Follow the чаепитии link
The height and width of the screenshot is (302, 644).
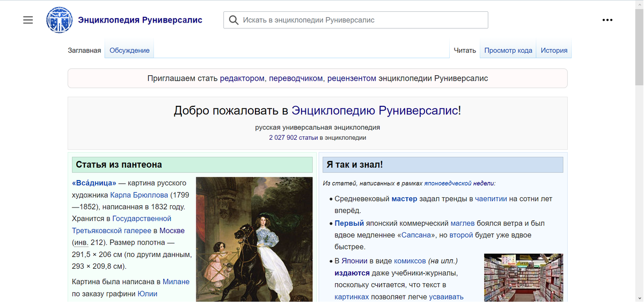tap(491, 199)
